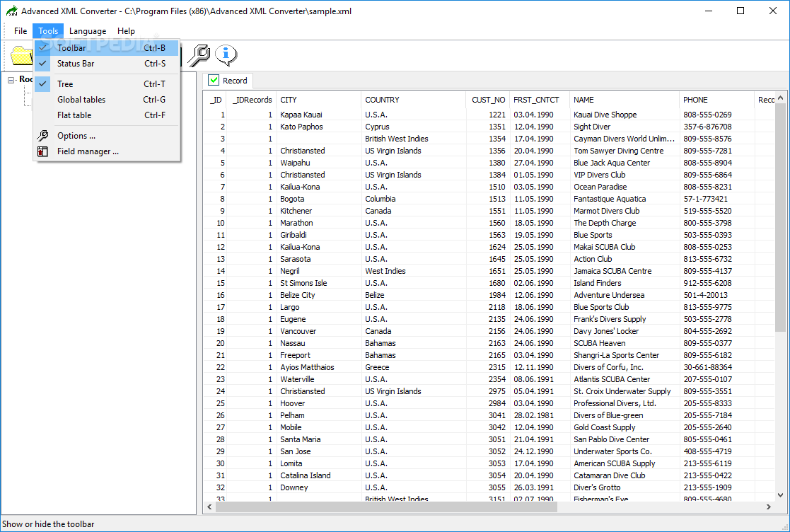The image size is (790, 532).
Task: Click the wrench options toolbar icon
Action: (199, 55)
